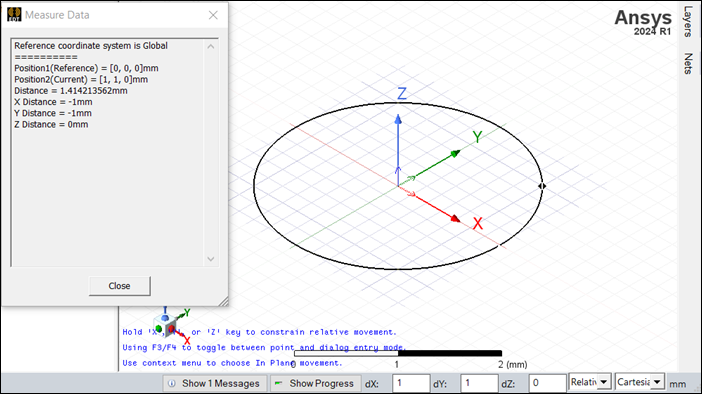Click the Close button in Measure Data

(x=120, y=286)
